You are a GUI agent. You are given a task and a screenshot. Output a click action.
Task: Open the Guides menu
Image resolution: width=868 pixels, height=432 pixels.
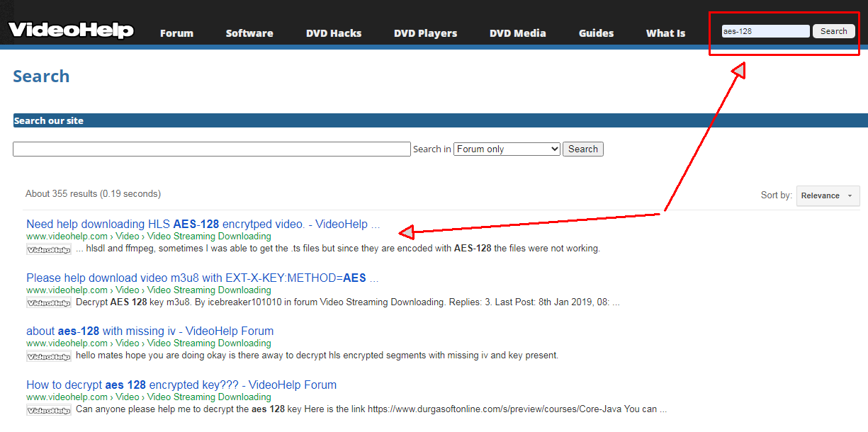pos(597,33)
